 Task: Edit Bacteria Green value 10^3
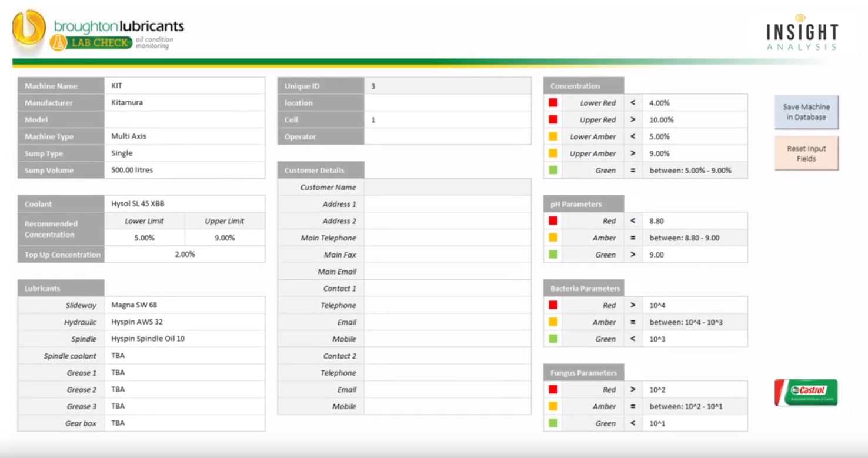(695, 339)
